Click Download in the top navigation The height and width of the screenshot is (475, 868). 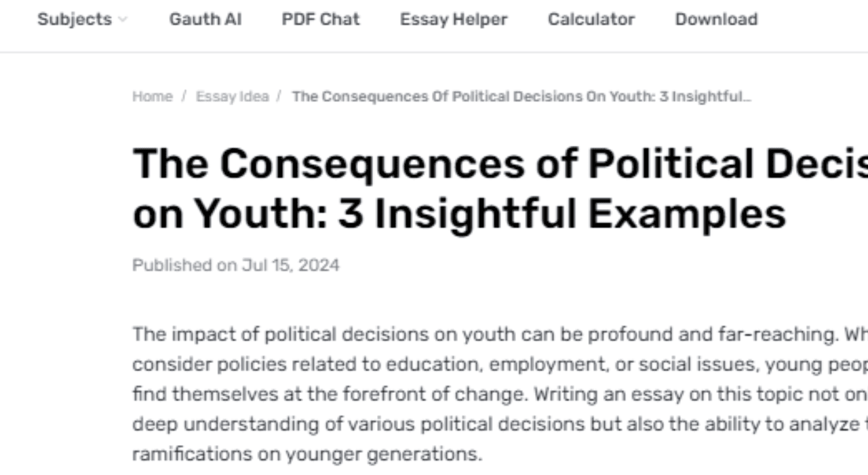pyautogui.click(x=716, y=19)
